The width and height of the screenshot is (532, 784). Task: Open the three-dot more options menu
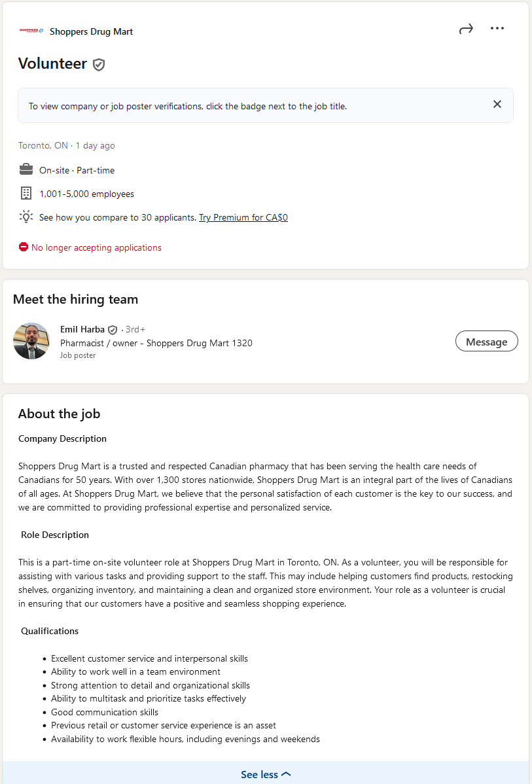tap(497, 29)
